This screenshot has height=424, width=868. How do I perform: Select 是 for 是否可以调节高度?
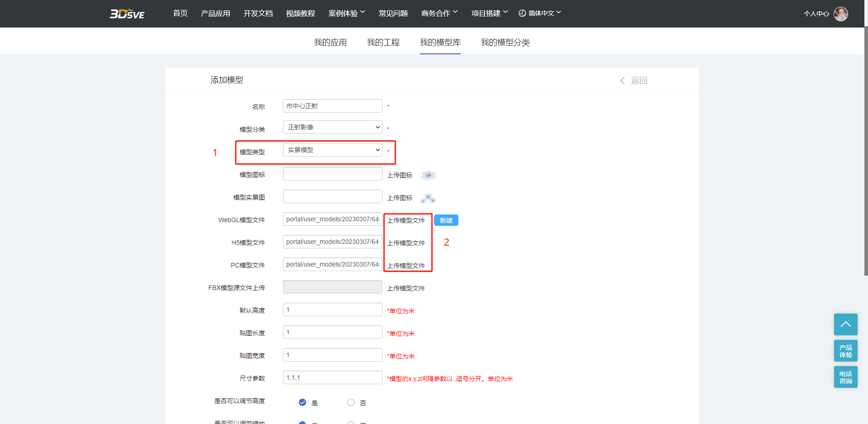click(302, 402)
